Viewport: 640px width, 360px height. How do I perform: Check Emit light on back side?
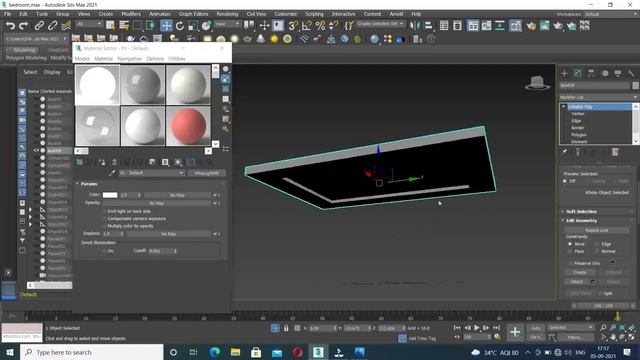tap(104, 211)
